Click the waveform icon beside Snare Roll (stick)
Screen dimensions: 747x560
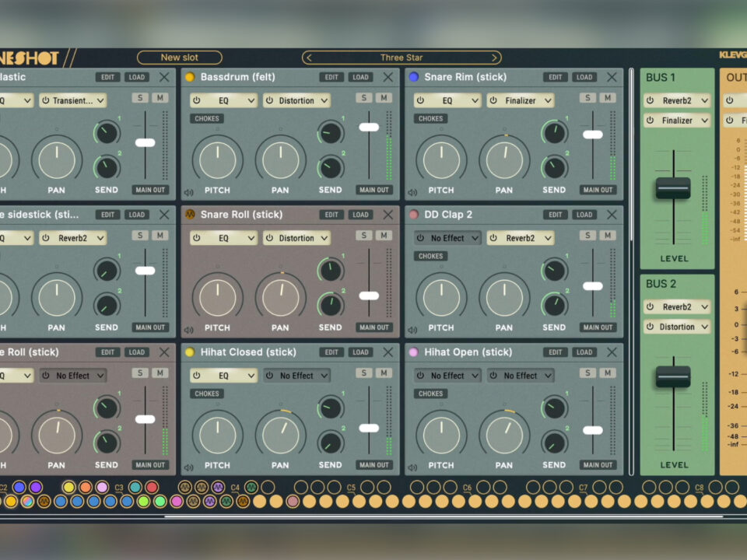point(189,215)
